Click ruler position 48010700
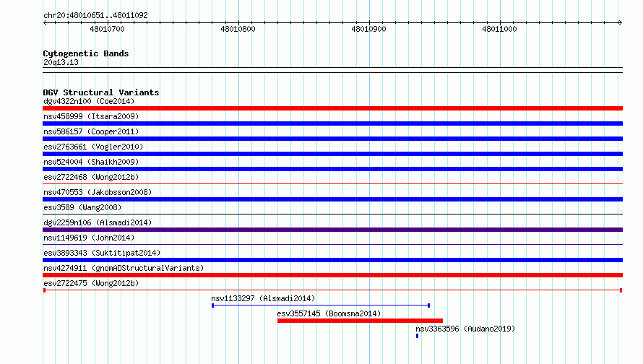The width and height of the screenshot is (643, 364). [x=107, y=29]
